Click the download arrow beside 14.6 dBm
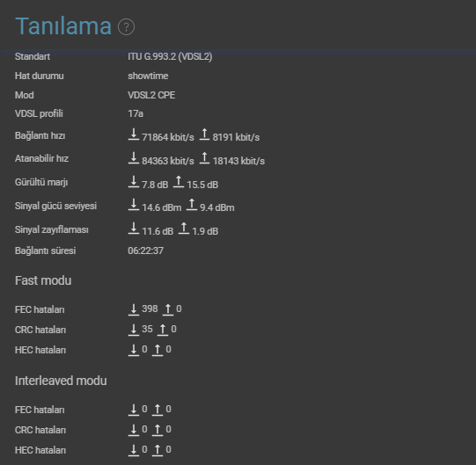Screen dimensions: 476x465 pos(133,205)
